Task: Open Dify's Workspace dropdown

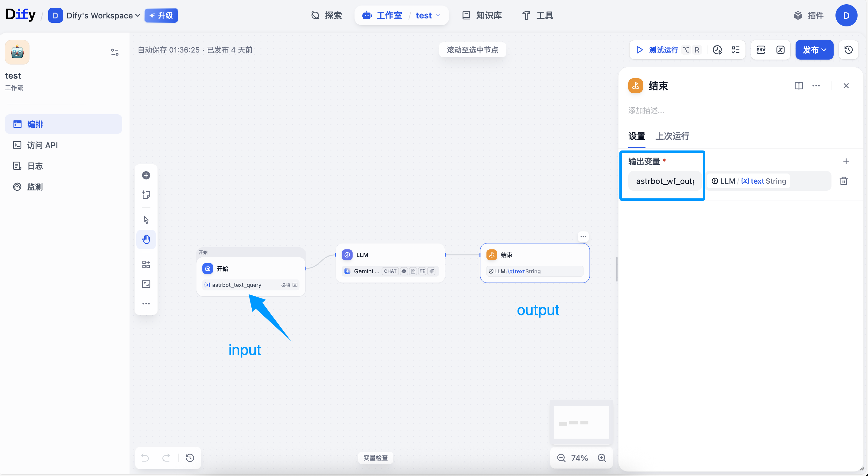Action: [x=103, y=15]
